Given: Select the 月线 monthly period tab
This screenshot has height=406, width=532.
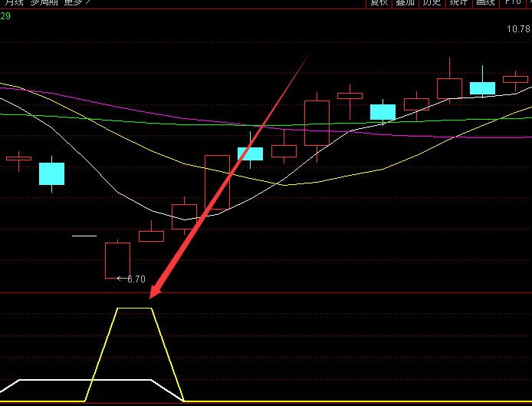Looking at the screenshot, I should tap(14, 3).
